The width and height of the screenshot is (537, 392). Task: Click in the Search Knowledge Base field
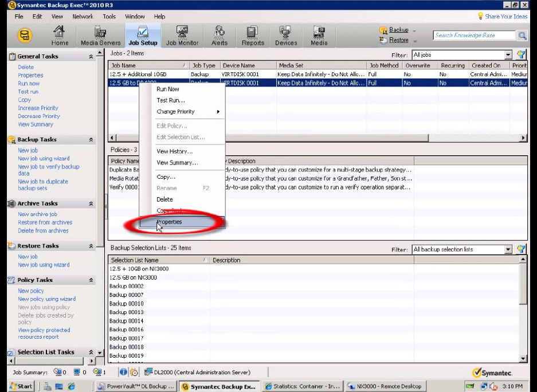[x=474, y=36]
